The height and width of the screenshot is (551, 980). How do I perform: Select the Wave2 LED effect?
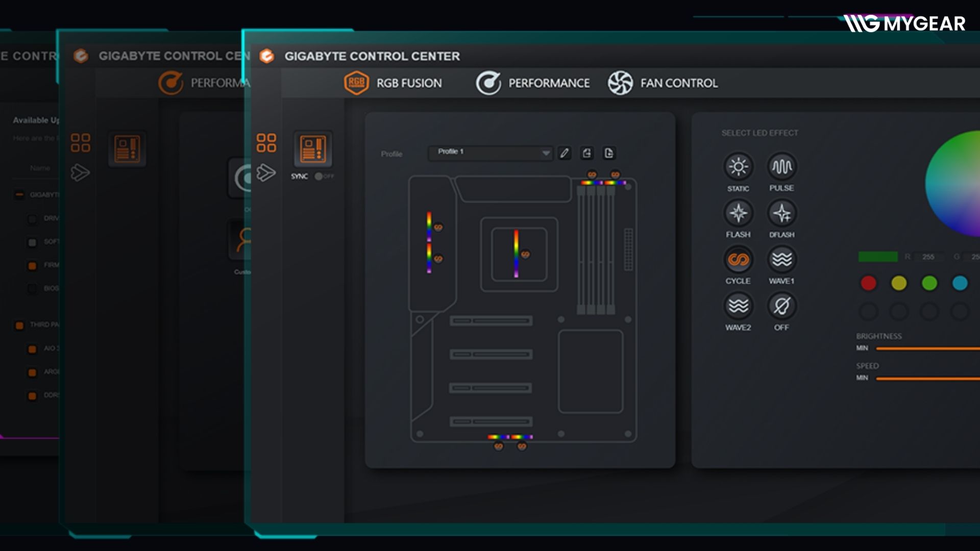(738, 306)
